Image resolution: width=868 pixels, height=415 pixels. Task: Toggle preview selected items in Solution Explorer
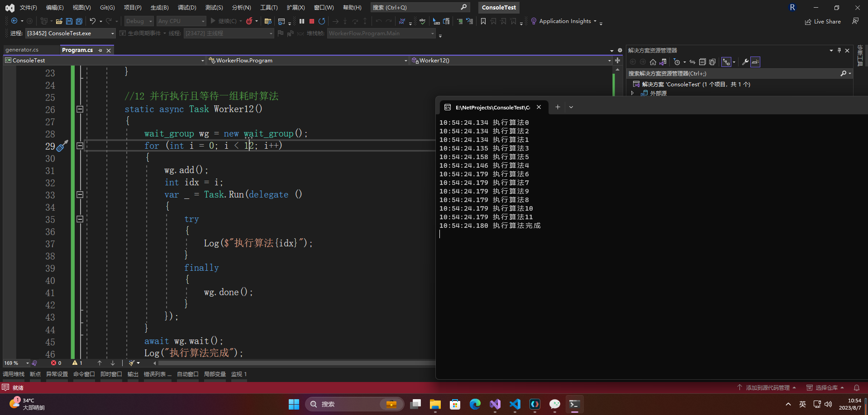755,62
